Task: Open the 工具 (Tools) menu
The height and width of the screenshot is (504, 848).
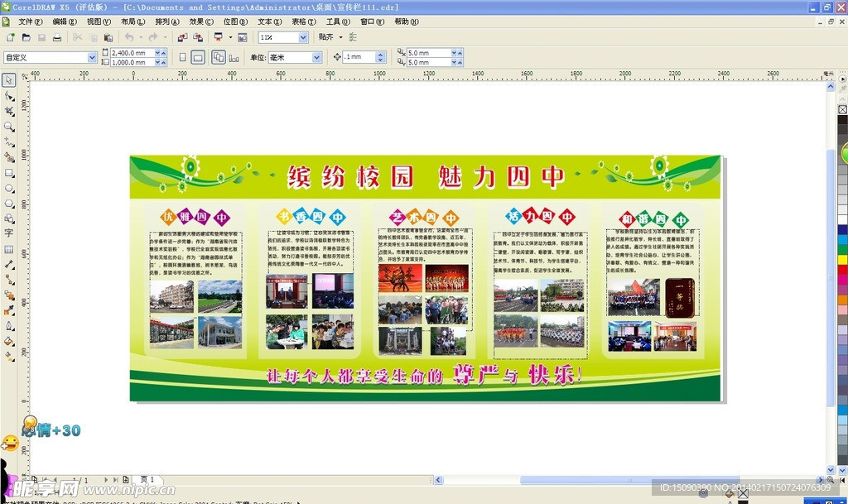Action: [338, 22]
